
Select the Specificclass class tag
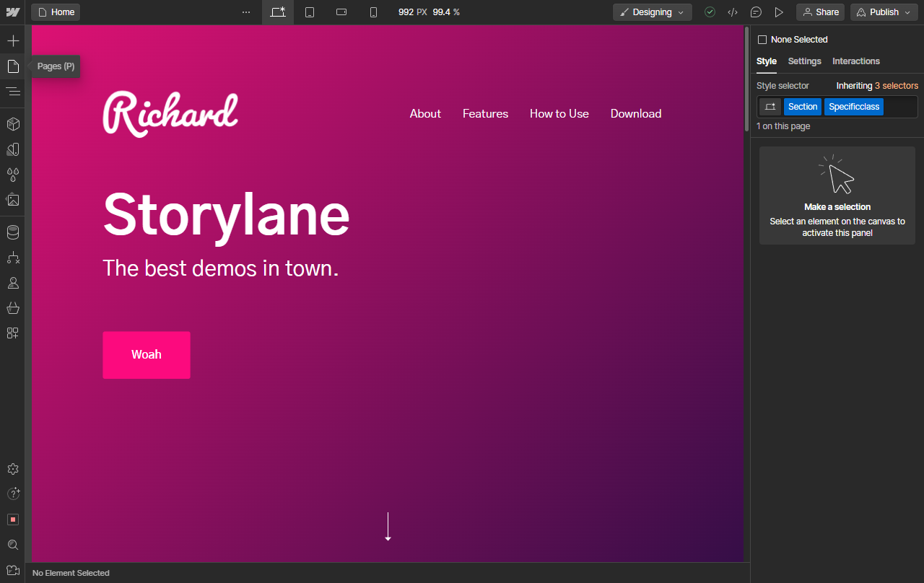(854, 107)
